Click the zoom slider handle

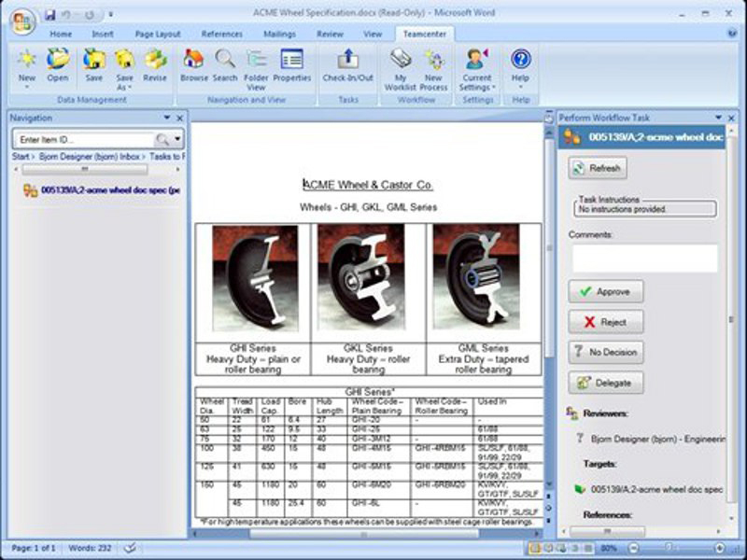[x=669, y=548]
